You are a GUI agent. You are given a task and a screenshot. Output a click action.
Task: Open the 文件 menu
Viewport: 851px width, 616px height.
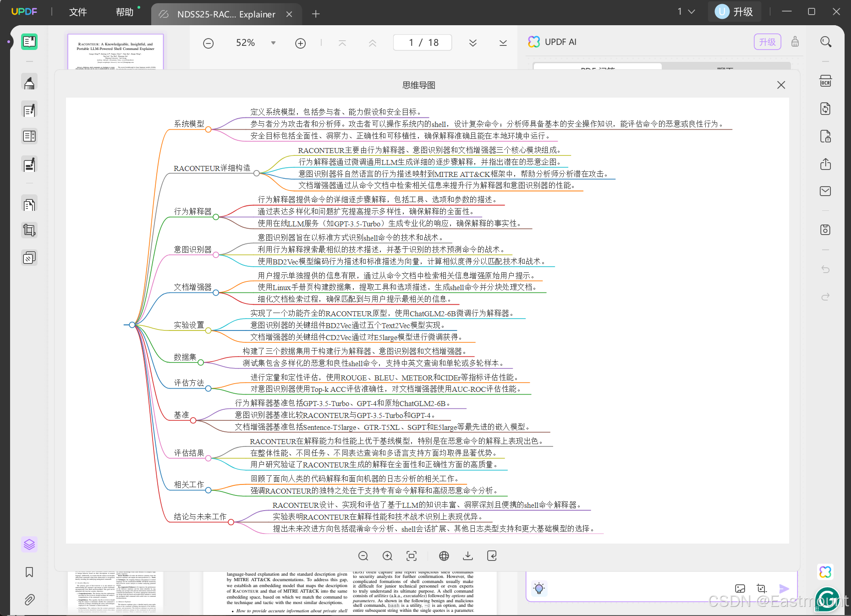(x=78, y=12)
